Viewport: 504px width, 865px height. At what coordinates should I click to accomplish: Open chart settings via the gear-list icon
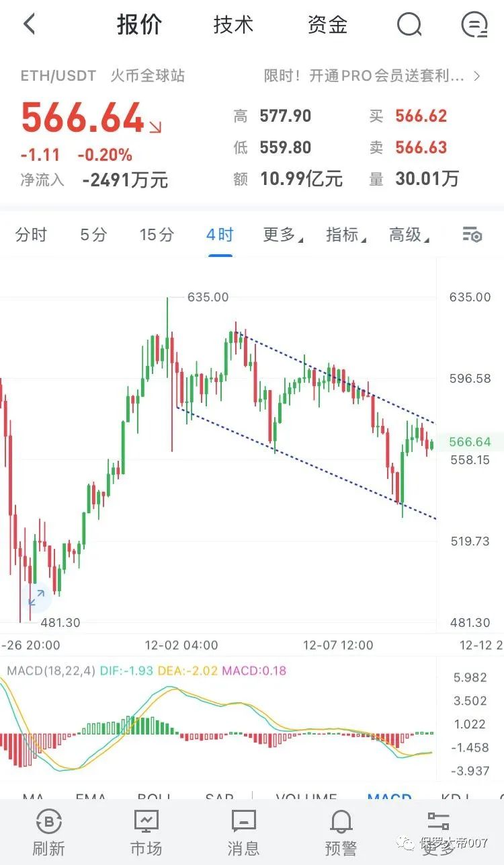coord(472,235)
